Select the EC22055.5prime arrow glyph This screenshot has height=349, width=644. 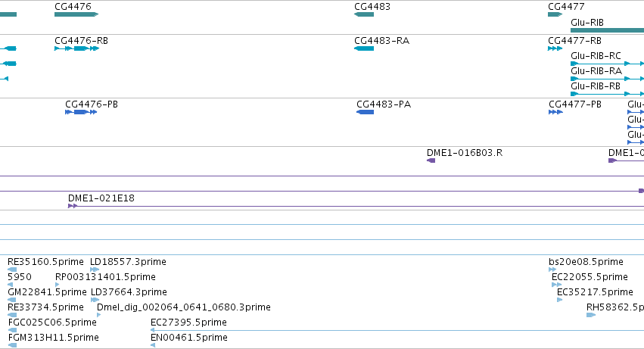556,285
